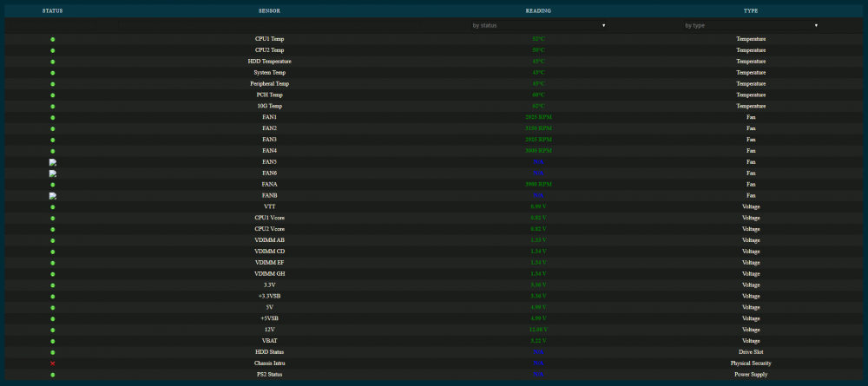Sort by the TYPE column header
Viewport: 868px width, 386px height.
coord(751,11)
